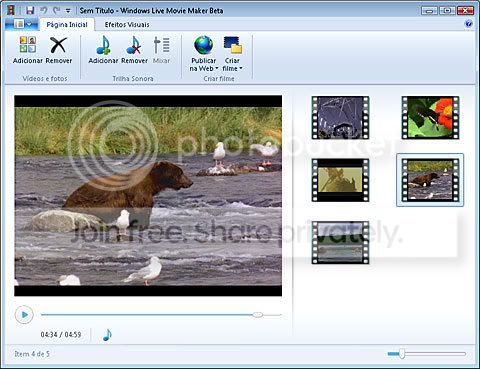The image size is (480, 369).
Task: Click the music note below the preview
Action: (x=107, y=335)
